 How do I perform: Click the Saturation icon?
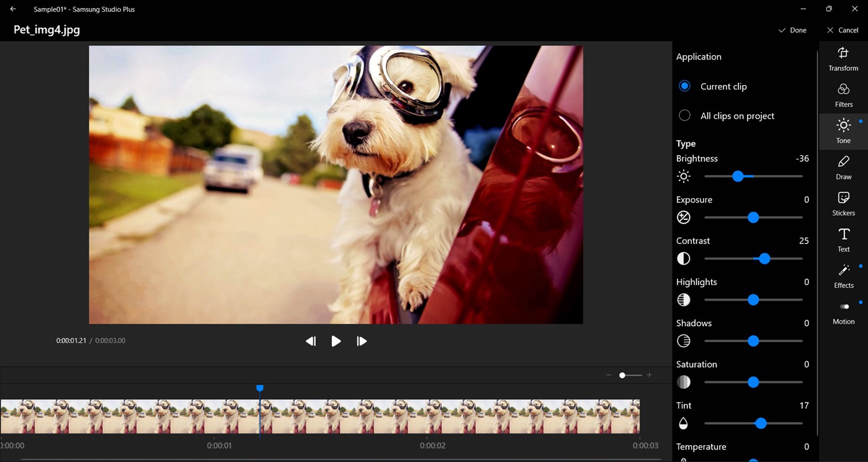pyautogui.click(x=684, y=382)
